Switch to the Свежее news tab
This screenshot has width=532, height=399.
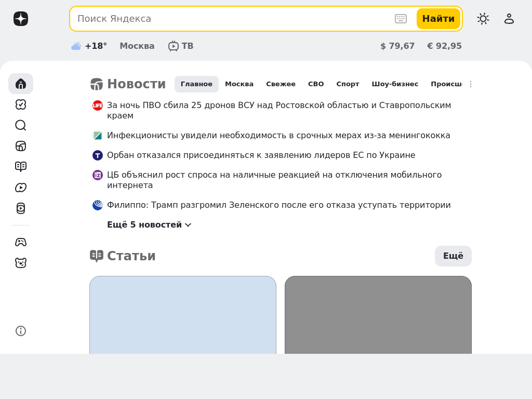[281, 84]
